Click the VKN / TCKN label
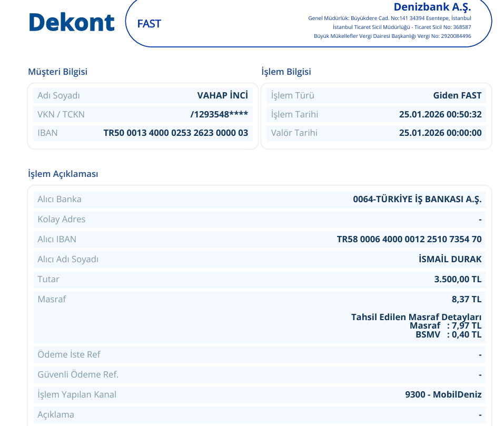 [x=61, y=114]
